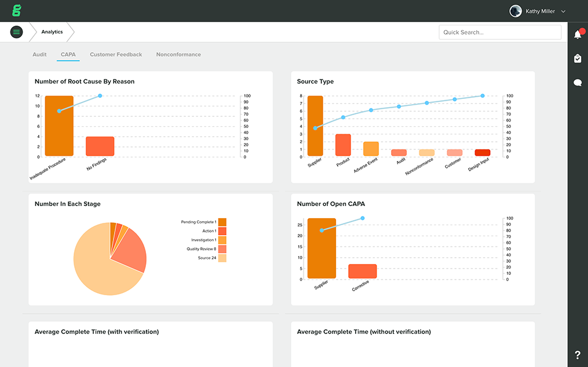Image resolution: width=588 pixels, height=367 pixels.
Task: Open the Customer Feedback tab
Action: point(116,54)
